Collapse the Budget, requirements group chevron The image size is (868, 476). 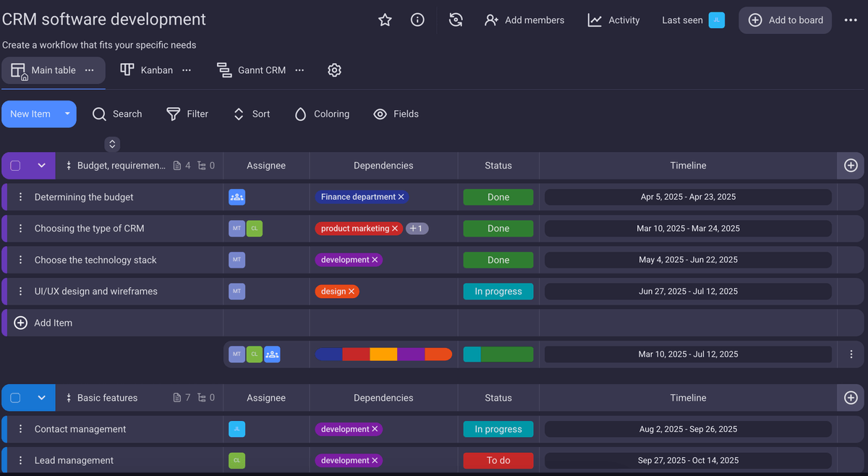pyautogui.click(x=41, y=166)
